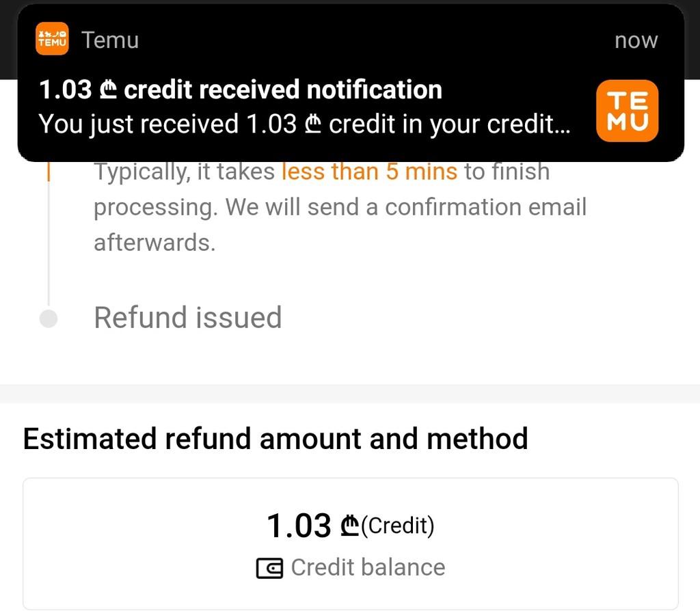Click the currency symbol next to 1.03 refund amount
The image size is (700, 611).
pyautogui.click(x=349, y=526)
